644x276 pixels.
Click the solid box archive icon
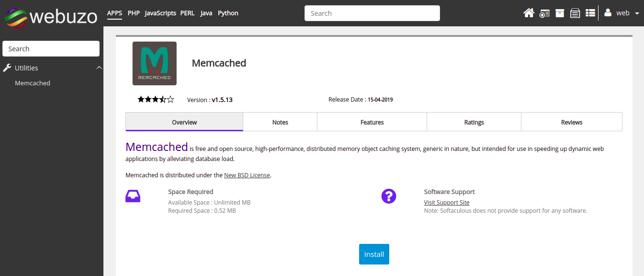coord(560,13)
